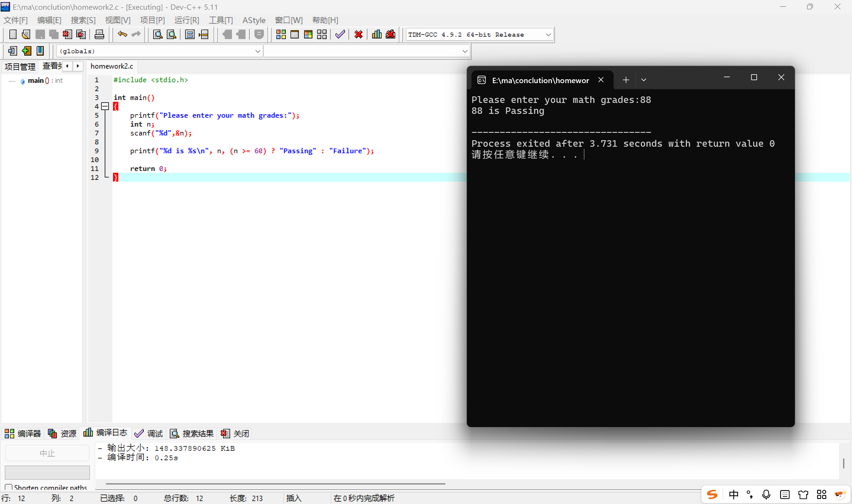Click the Compile icon with four colored squares
Image resolution: width=852 pixels, height=504 pixels.
pyautogui.click(x=281, y=34)
